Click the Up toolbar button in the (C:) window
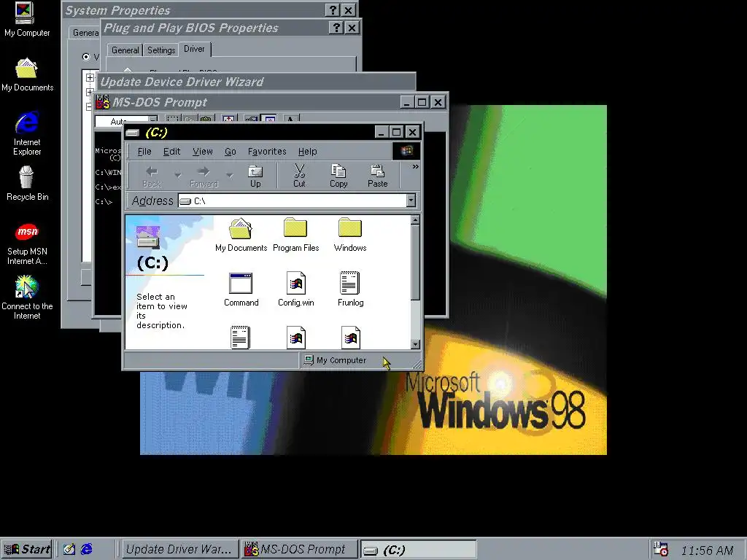This screenshot has height=560, width=747. [x=255, y=176]
